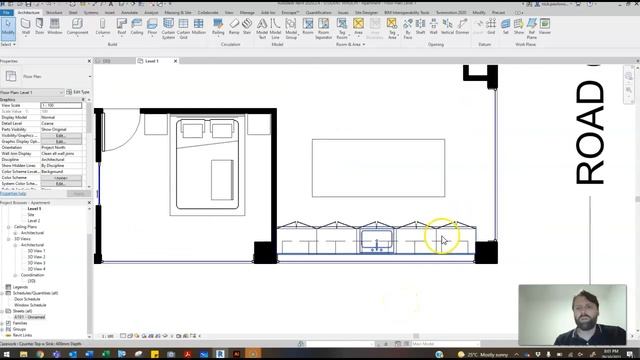Open the File menu
The image size is (640, 360).
click(x=7, y=13)
